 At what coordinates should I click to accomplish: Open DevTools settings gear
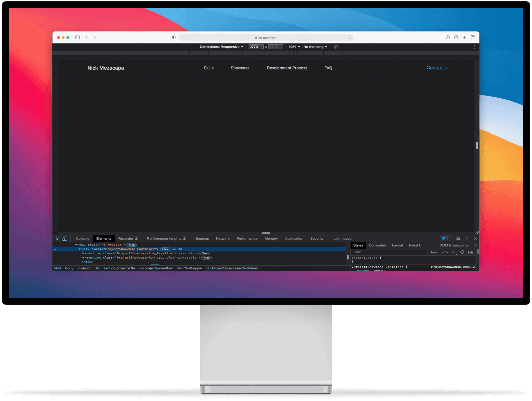[458, 239]
